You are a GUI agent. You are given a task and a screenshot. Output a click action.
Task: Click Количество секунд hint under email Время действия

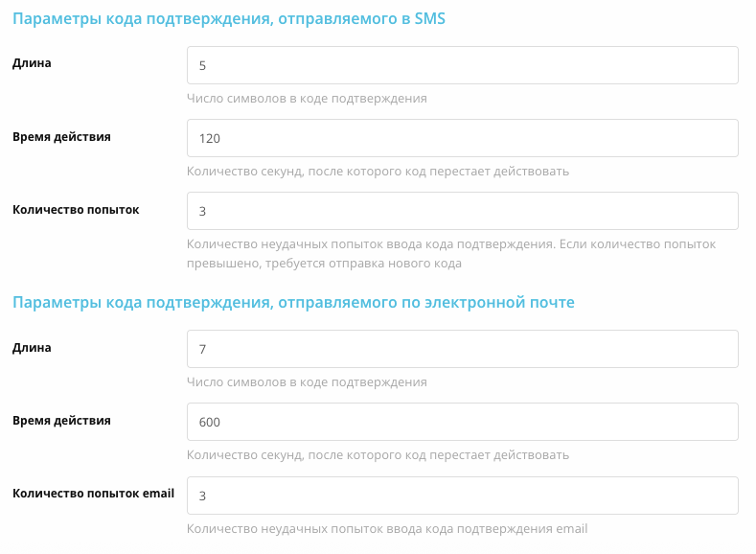point(378,454)
